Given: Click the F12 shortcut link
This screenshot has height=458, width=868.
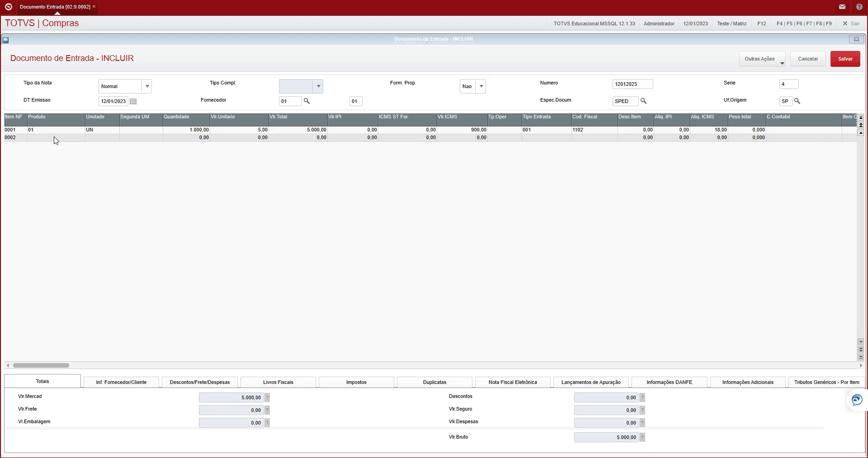Looking at the screenshot, I should (761, 23).
